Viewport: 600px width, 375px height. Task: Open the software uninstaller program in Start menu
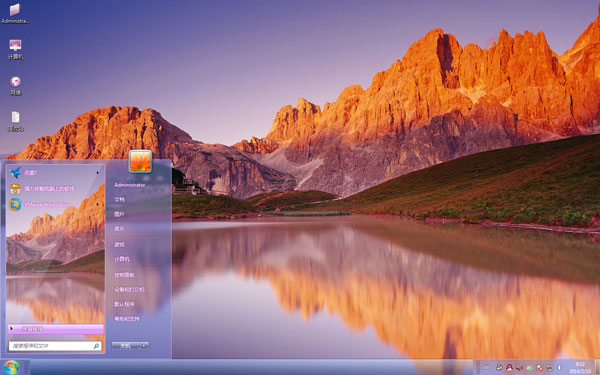coord(55,189)
